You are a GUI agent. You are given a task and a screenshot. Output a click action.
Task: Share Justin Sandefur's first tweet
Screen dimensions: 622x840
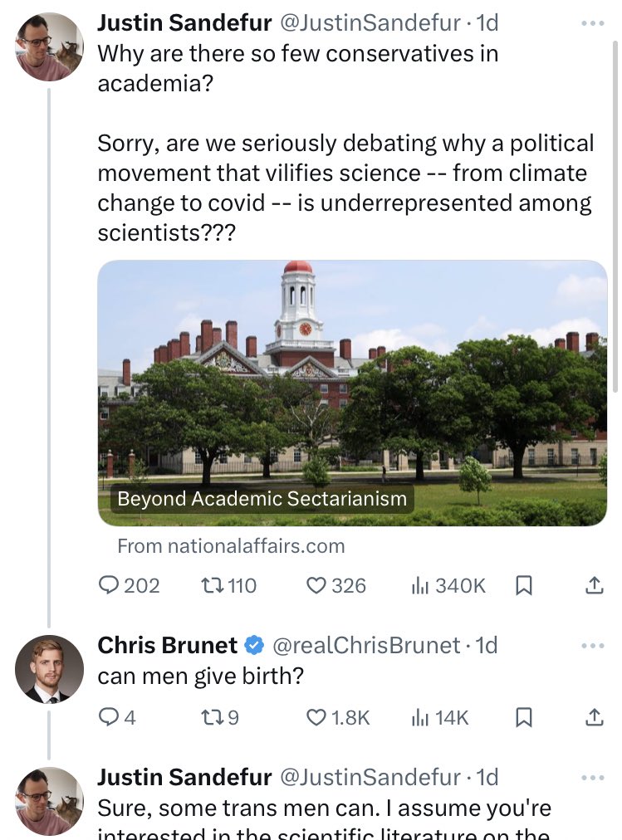pos(594,586)
